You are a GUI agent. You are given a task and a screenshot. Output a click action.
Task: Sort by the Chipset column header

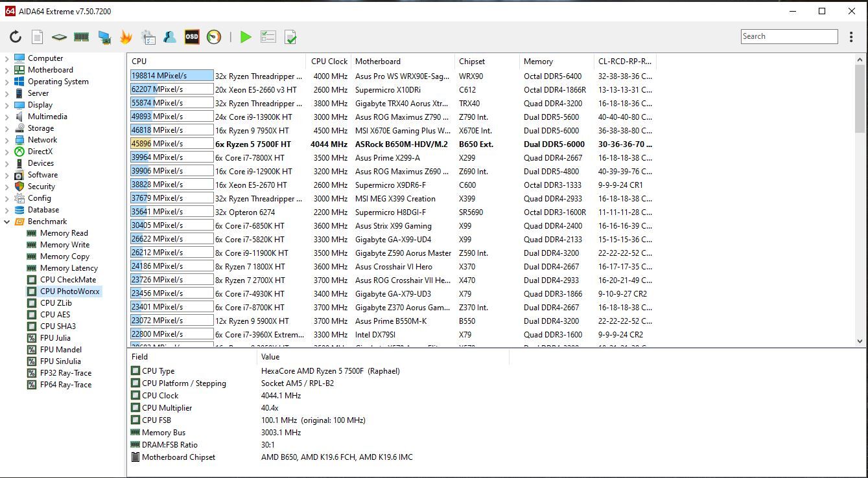tap(487, 62)
